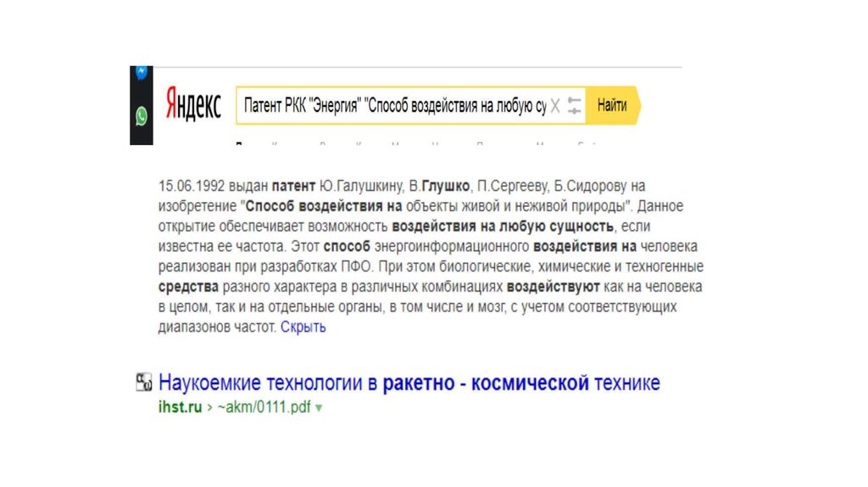Select the first tab under the search bar
Screen dimensions: 868x487
tap(242, 143)
